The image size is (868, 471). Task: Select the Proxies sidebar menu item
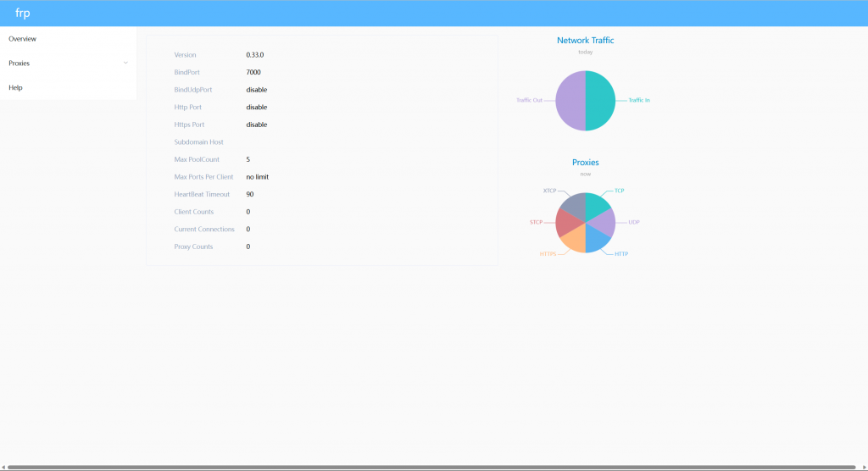click(x=19, y=64)
